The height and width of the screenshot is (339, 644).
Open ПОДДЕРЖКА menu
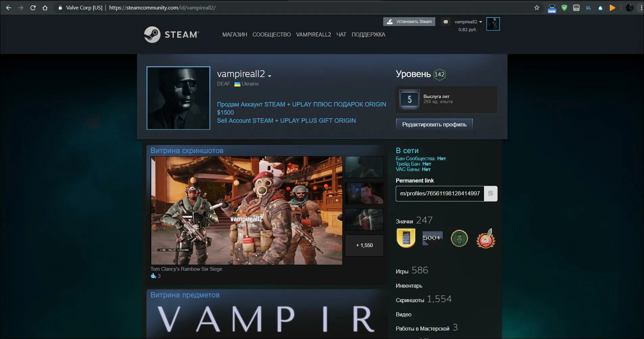(x=368, y=34)
